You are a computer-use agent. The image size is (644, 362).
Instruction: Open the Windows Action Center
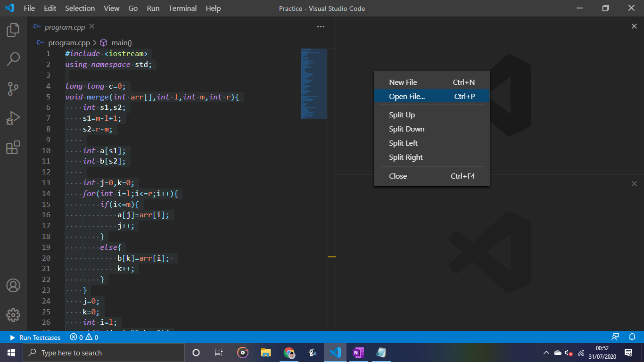pos(628,353)
